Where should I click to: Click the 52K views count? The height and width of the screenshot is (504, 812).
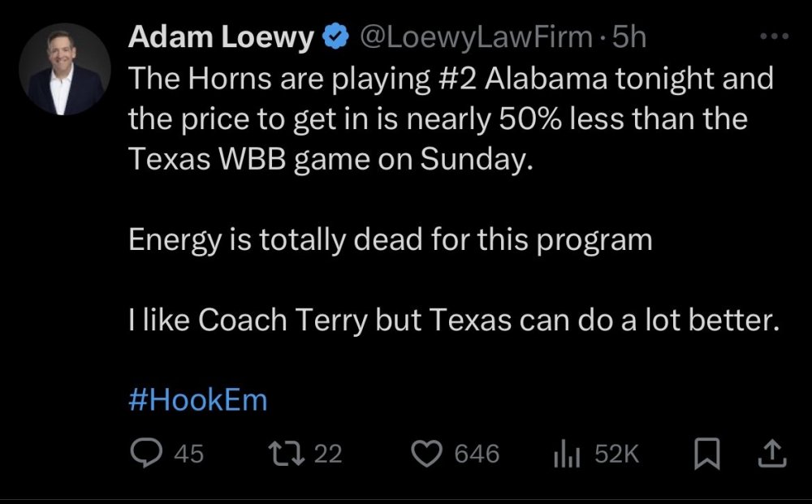[616, 454]
